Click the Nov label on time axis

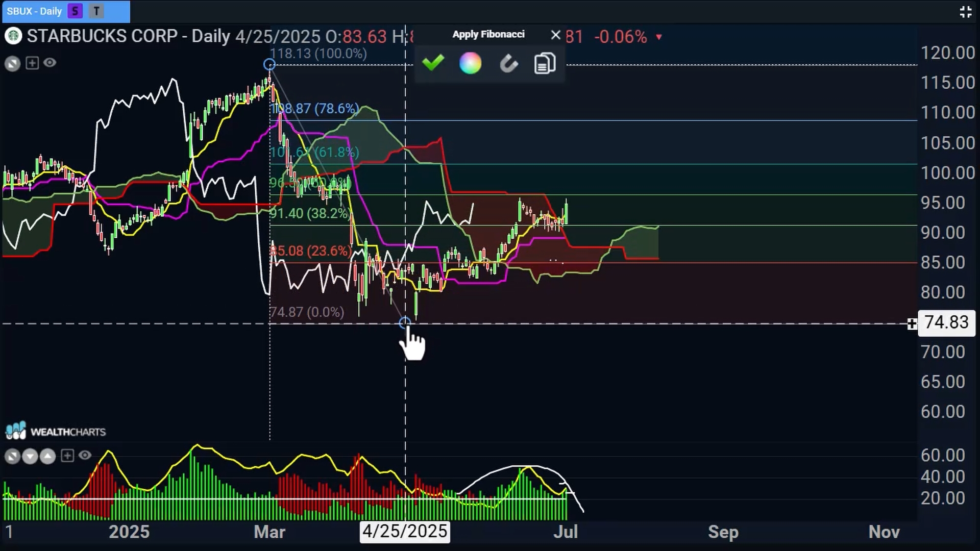(x=884, y=532)
